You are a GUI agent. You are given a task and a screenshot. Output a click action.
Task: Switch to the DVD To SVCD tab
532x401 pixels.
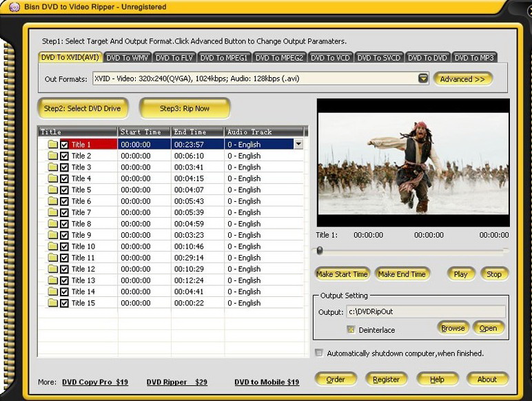(x=379, y=58)
